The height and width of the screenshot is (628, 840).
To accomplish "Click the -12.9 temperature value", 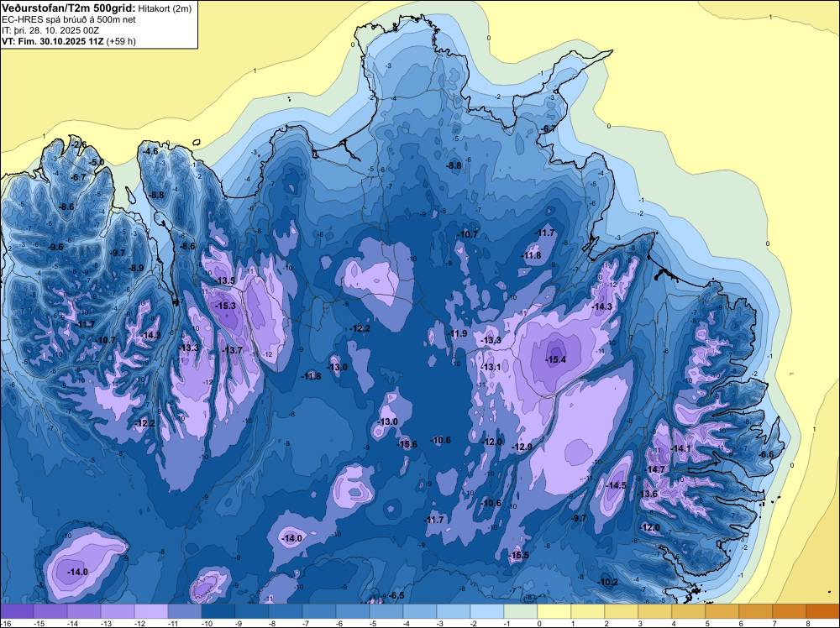I will pyautogui.click(x=522, y=447).
